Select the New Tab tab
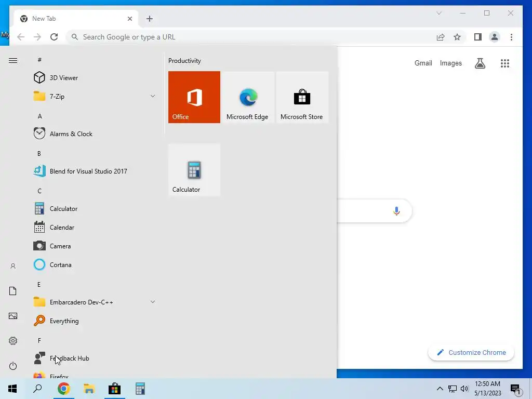The height and width of the screenshot is (399, 532). (76, 19)
